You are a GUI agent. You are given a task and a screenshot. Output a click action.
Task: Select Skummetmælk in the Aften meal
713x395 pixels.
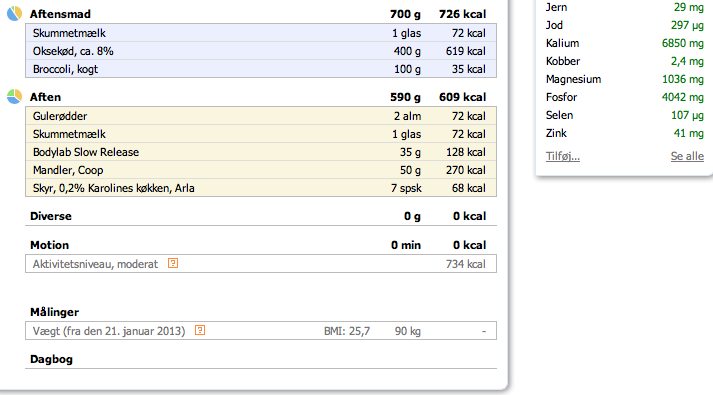261,134
